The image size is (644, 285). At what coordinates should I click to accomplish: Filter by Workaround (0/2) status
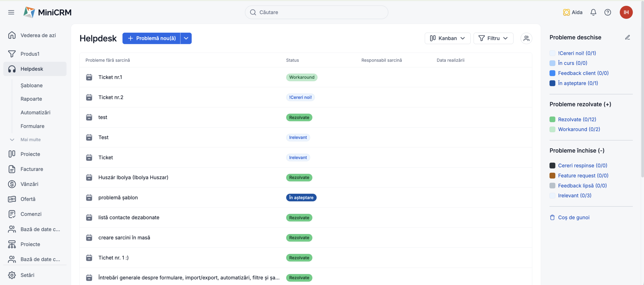click(579, 129)
